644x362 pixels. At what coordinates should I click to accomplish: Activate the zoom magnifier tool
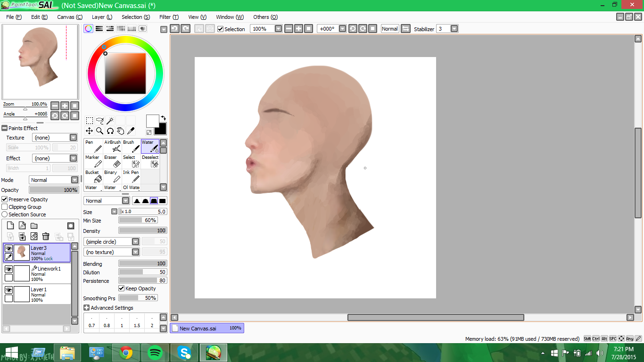[x=99, y=131]
